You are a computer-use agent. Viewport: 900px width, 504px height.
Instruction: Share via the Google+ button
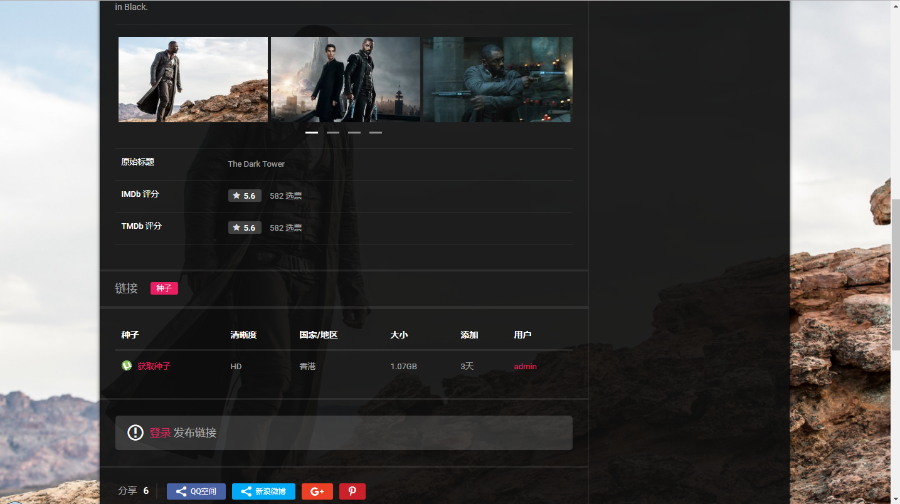click(317, 491)
